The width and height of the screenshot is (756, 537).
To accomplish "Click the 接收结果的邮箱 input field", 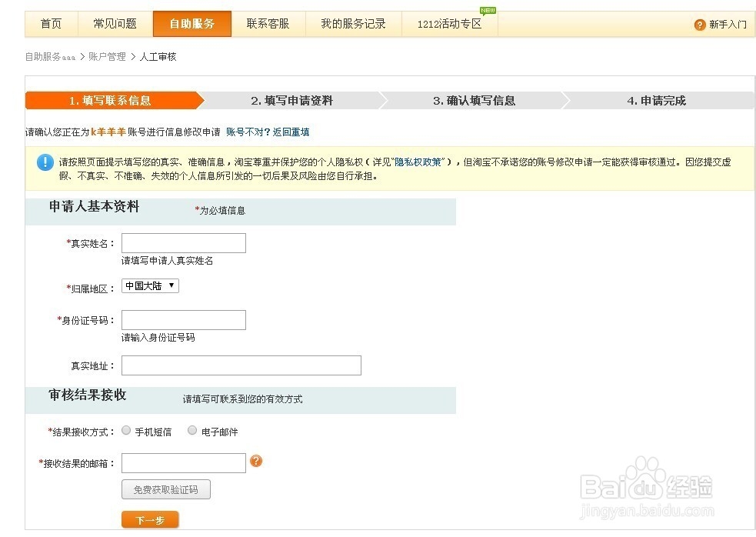I will coord(184,463).
